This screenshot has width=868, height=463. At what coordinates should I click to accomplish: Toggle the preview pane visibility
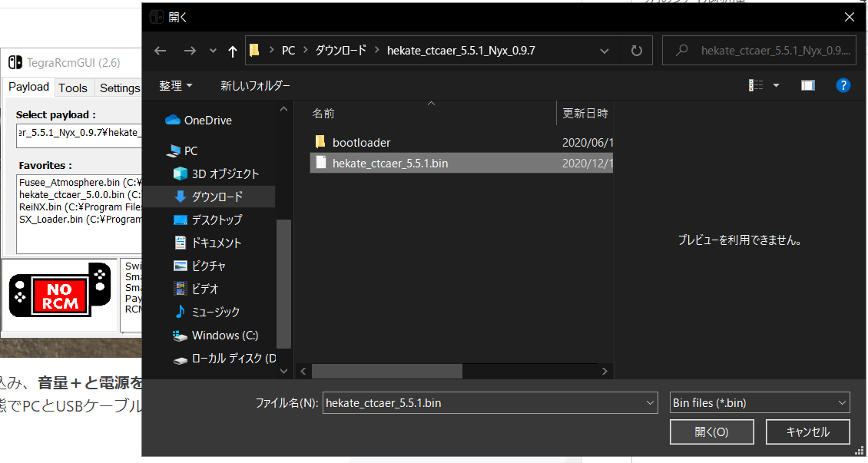(807, 85)
